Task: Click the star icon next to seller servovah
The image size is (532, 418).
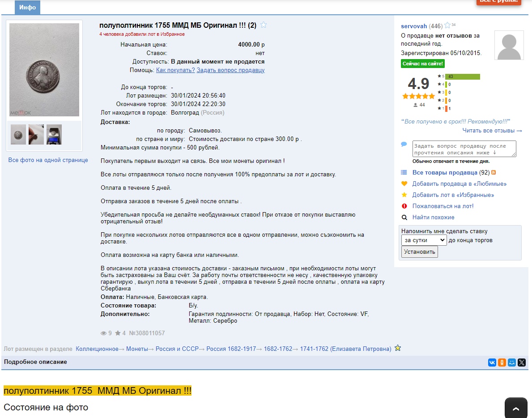Action: click(447, 26)
